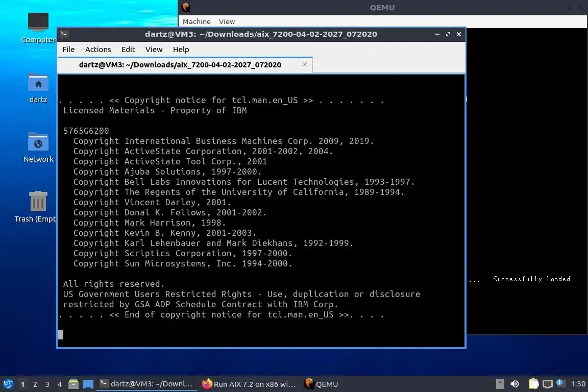Open the Lubuntu start menu
The height and width of the screenshot is (392, 588).
pyautogui.click(x=8, y=384)
